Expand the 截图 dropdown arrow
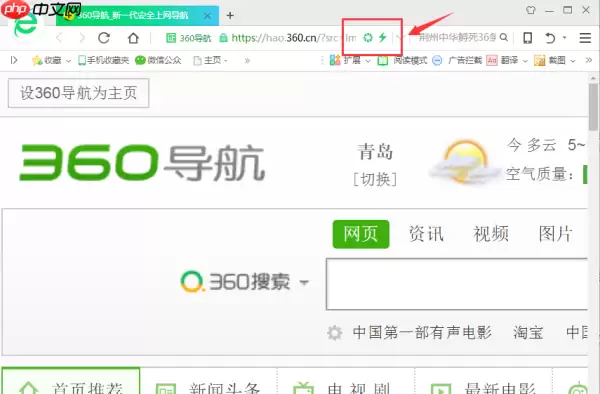The width and height of the screenshot is (600, 394). (573, 61)
